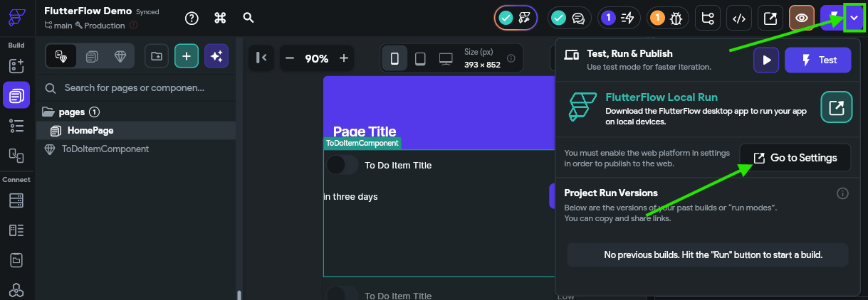Click the FlutterFlow logo
868x300 pixels.
click(16, 18)
